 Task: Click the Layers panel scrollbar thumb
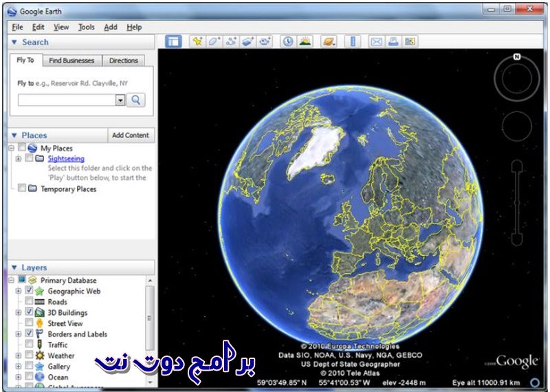[x=150, y=318]
